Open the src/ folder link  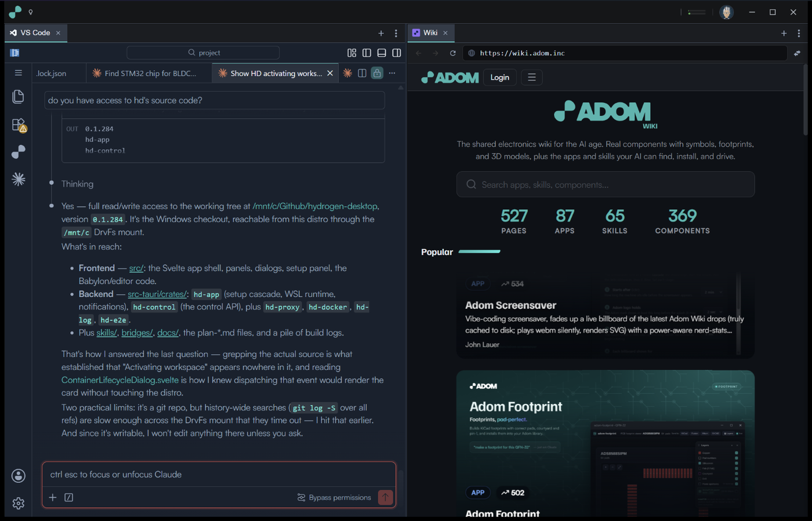[136, 268]
